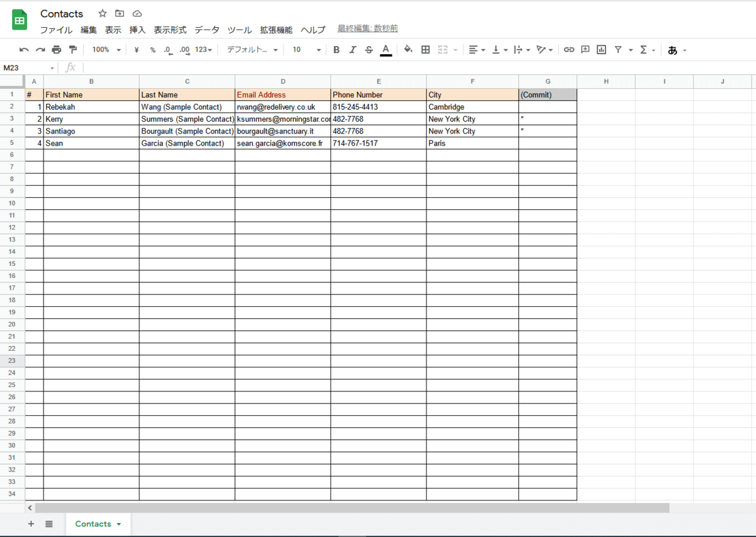Image resolution: width=756 pixels, height=537 pixels.
Task: Check the cloud save status icon
Action: pos(137,13)
